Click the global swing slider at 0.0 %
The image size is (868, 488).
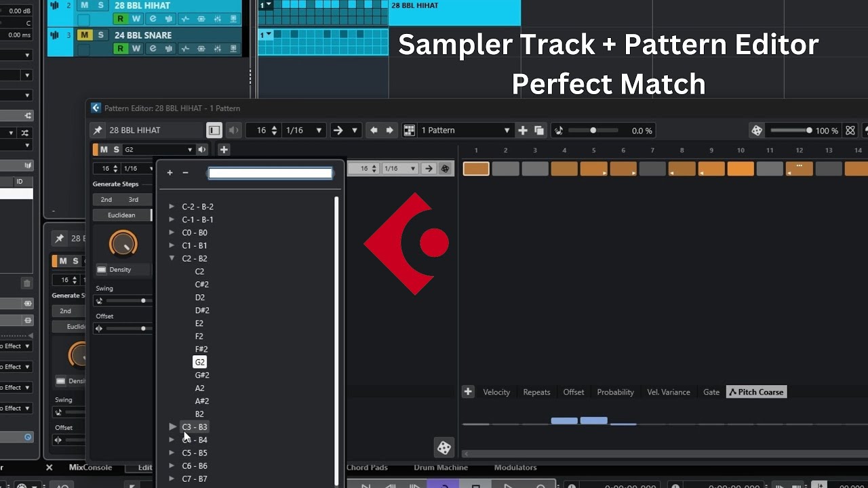coord(593,130)
